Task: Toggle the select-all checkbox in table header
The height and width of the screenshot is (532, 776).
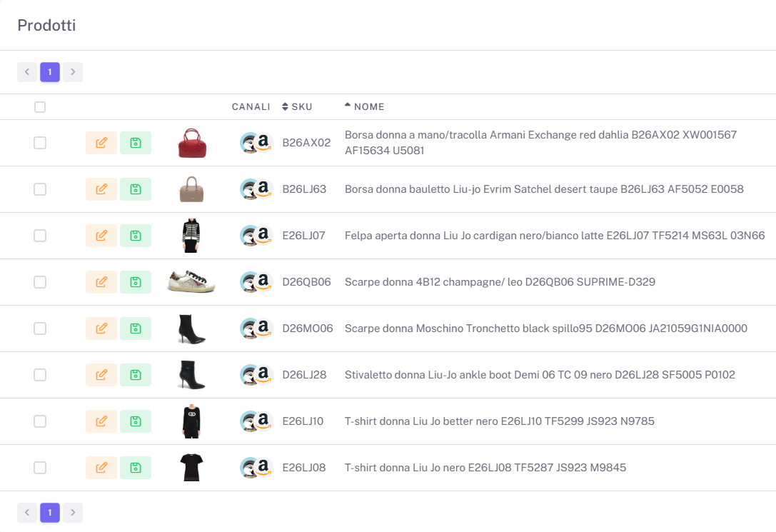Action: coord(40,107)
